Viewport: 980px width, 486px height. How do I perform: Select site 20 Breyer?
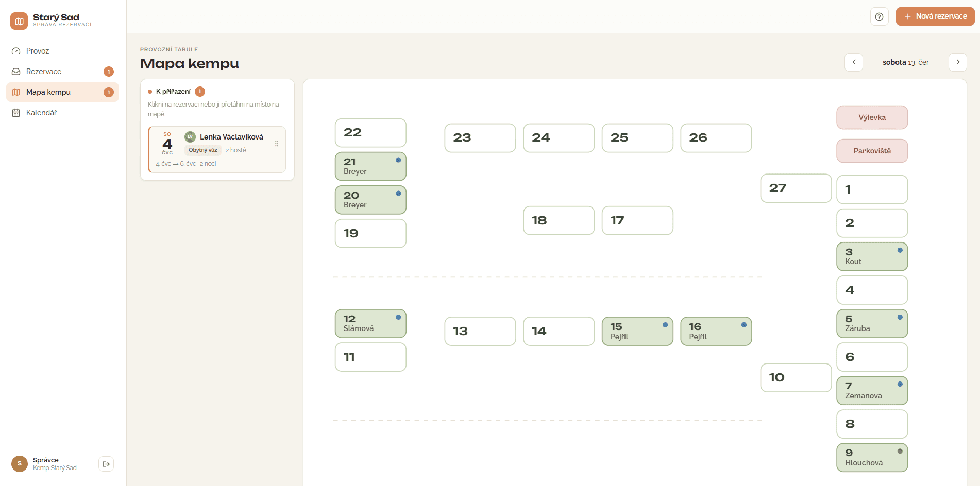(x=370, y=200)
